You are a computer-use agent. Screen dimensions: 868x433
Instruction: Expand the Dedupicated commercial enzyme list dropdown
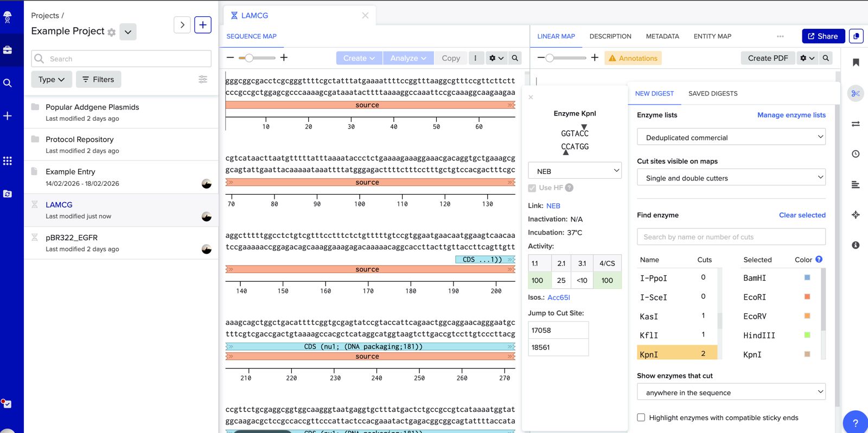[731, 137]
